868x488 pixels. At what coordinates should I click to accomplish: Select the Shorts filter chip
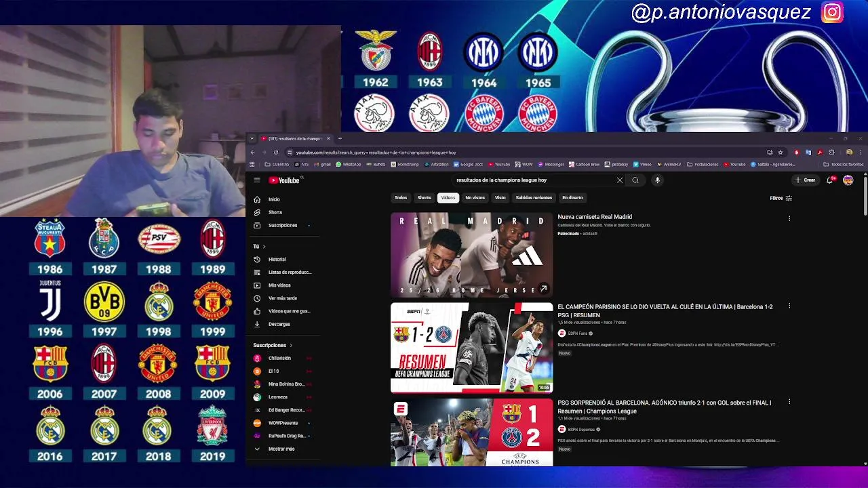[x=424, y=198]
